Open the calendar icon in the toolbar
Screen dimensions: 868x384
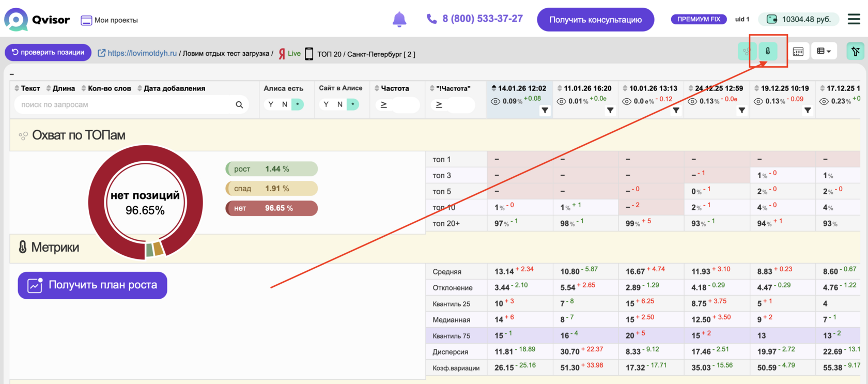click(798, 52)
